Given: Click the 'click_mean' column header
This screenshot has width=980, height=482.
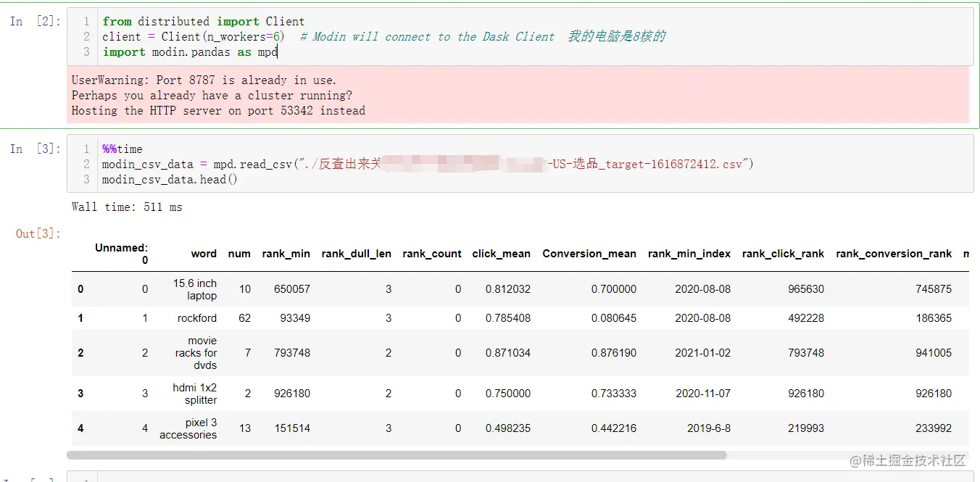Looking at the screenshot, I should pyautogui.click(x=502, y=254).
